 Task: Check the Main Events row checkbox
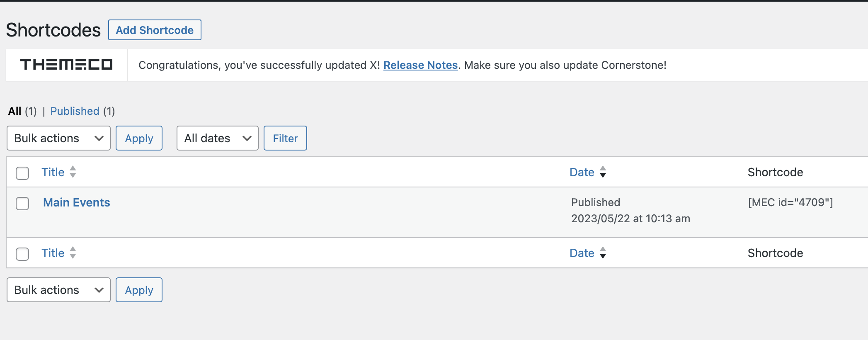coord(22,204)
